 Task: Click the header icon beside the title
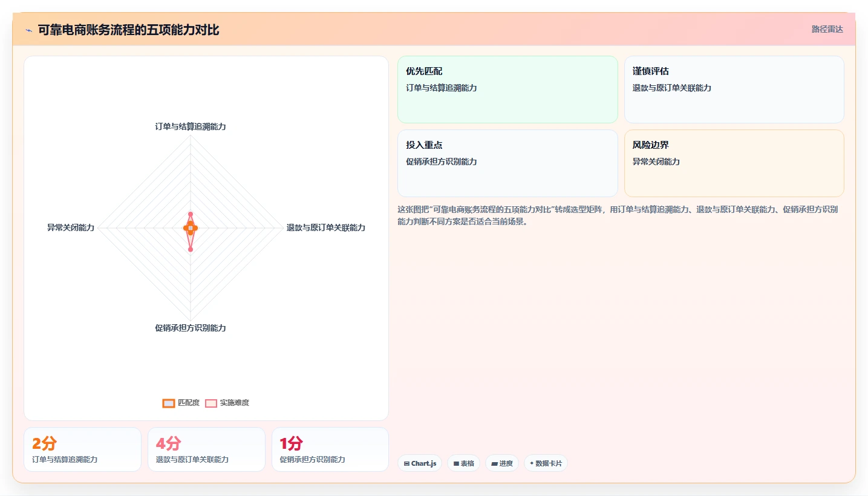(x=28, y=30)
